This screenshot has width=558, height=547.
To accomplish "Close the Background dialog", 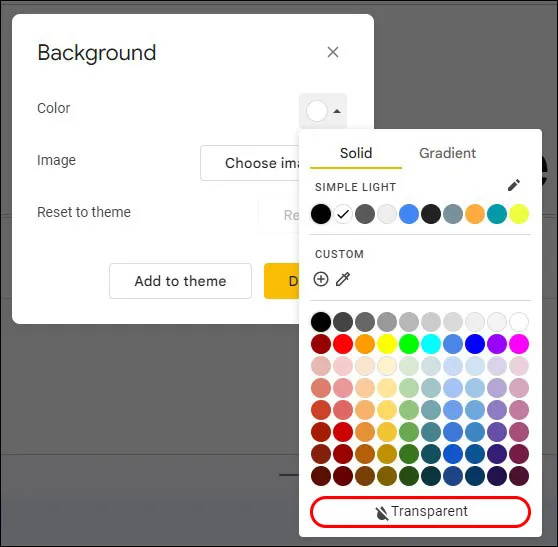I will (x=333, y=52).
